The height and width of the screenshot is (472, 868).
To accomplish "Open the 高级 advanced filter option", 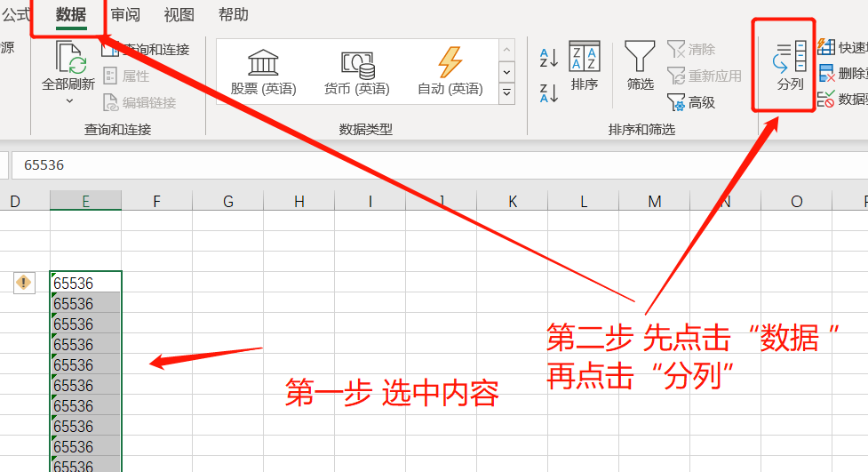I will [691, 102].
